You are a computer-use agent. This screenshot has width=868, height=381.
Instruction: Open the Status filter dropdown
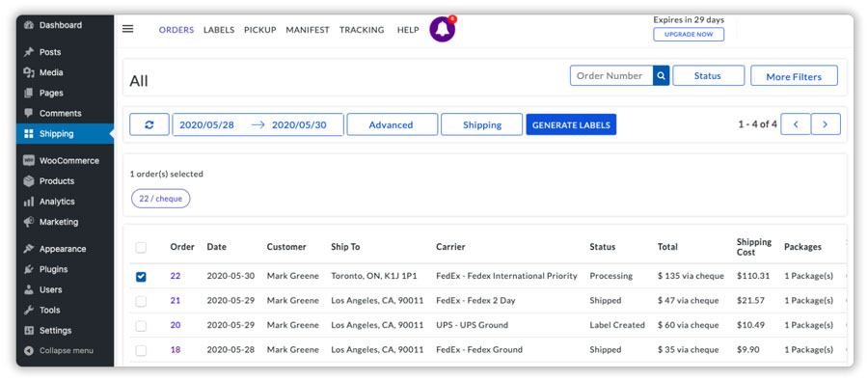tap(708, 76)
